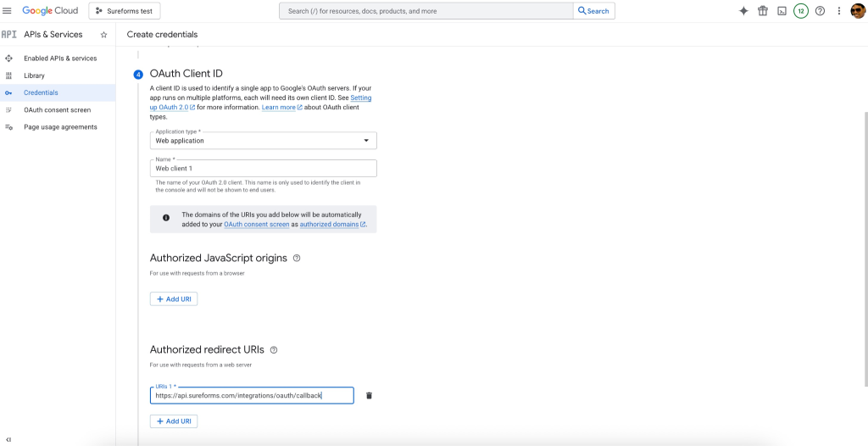Open the free trial gift icon

(x=763, y=11)
